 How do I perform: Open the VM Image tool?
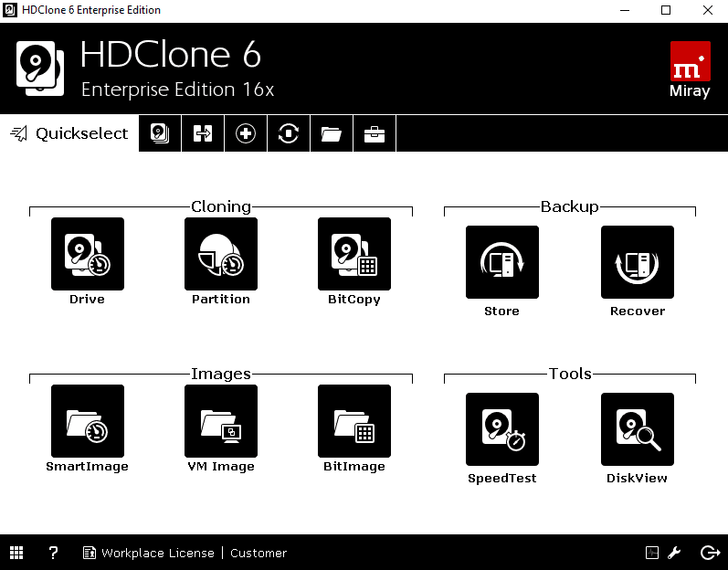[x=220, y=420]
